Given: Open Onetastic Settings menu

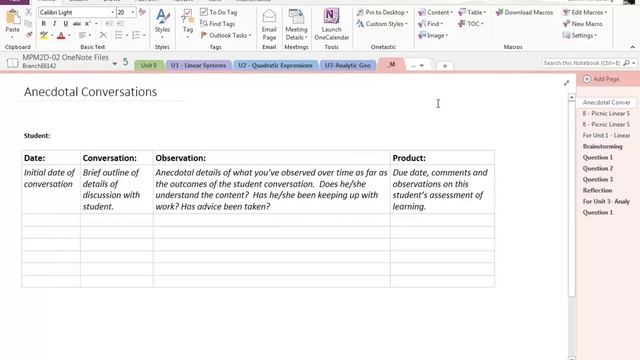Looking at the screenshot, I should point(580,36).
